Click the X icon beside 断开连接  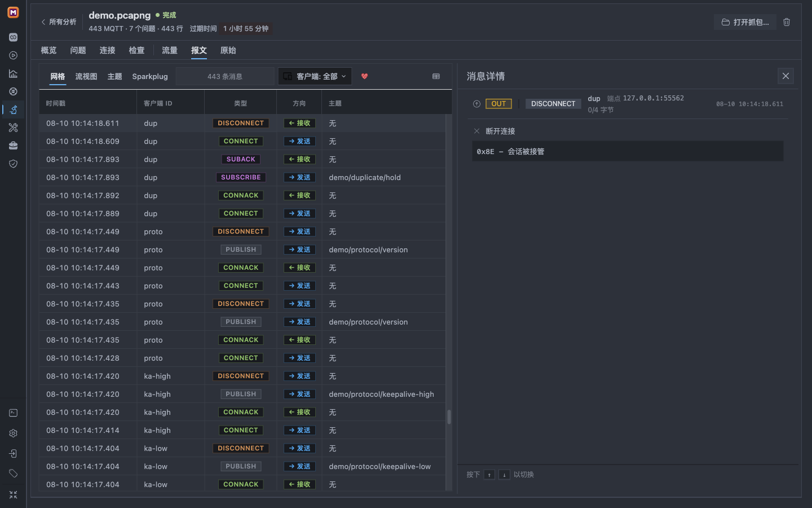(476, 131)
